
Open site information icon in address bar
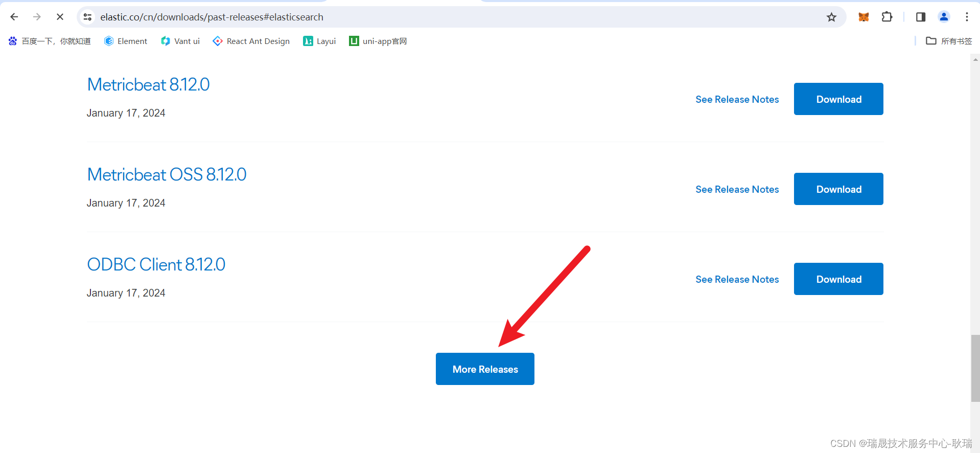pyautogui.click(x=88, y=17)
